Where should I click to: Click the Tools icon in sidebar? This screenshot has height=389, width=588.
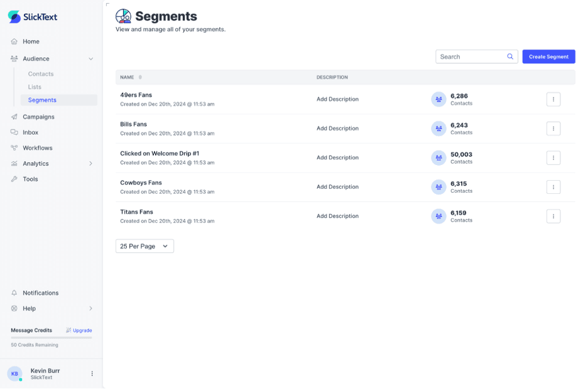tap(13, 179)
